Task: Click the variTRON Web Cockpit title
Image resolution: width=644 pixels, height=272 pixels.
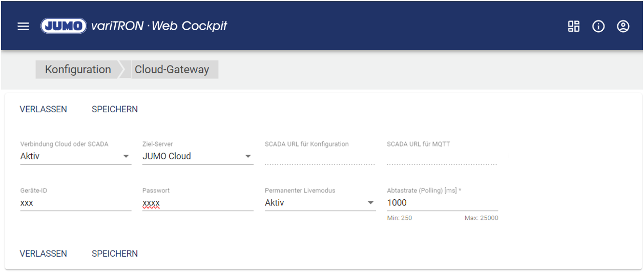Action: [x=159, y=26]
